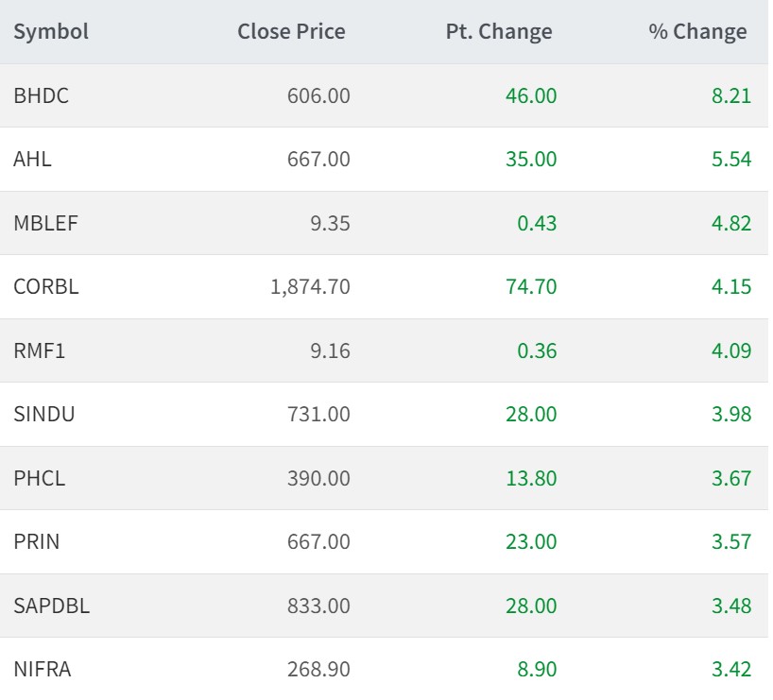The width and height of the screenshot is (773, 700).
Task: Select PHCL's 13.80 point change value
Action: coord(531,478)
